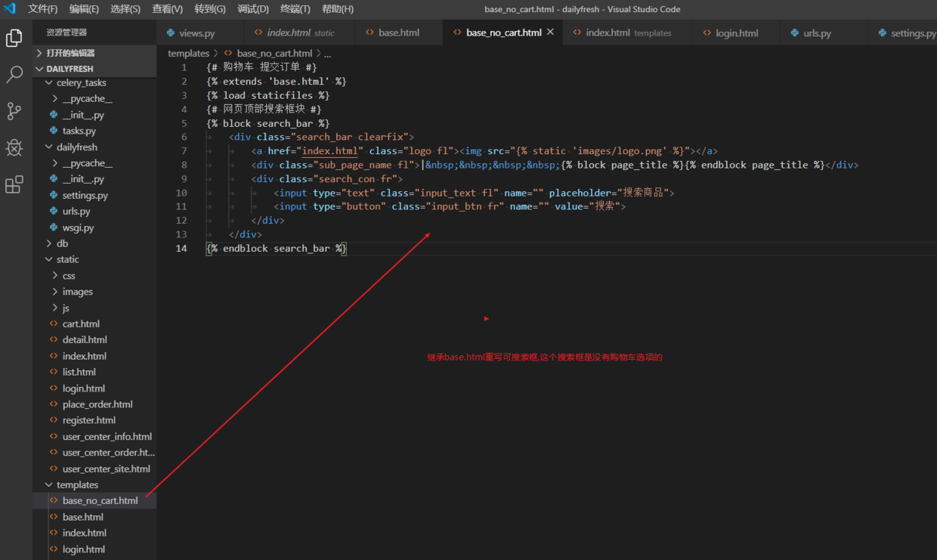The image size is (937, 560).
Task: Click line number 14 in the gutter
Action: 182,249
